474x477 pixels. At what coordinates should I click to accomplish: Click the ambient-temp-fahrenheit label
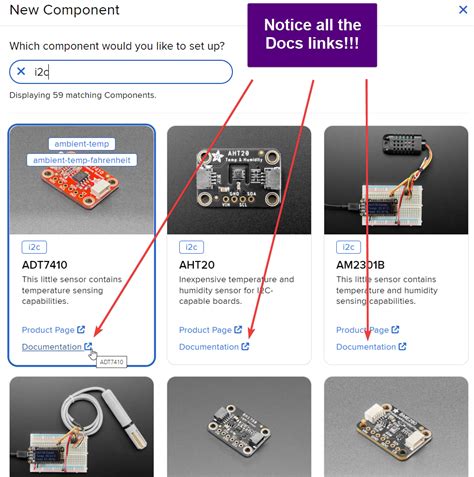pyautogui.click(x=82, y=160)
